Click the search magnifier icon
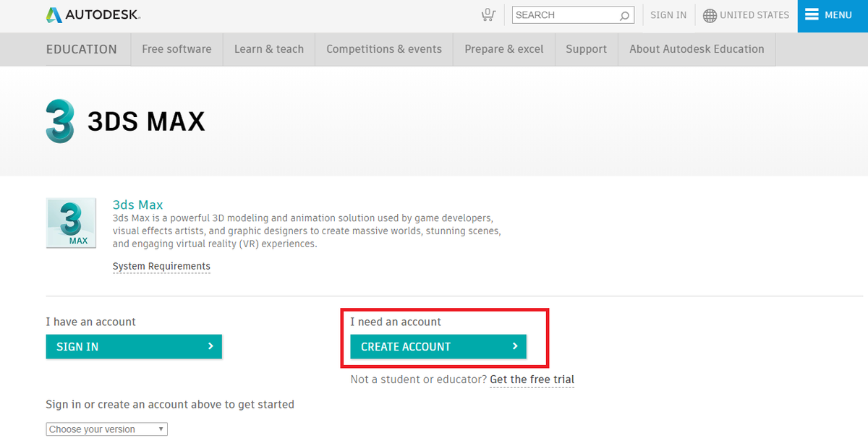 click(x=624, y=15)
